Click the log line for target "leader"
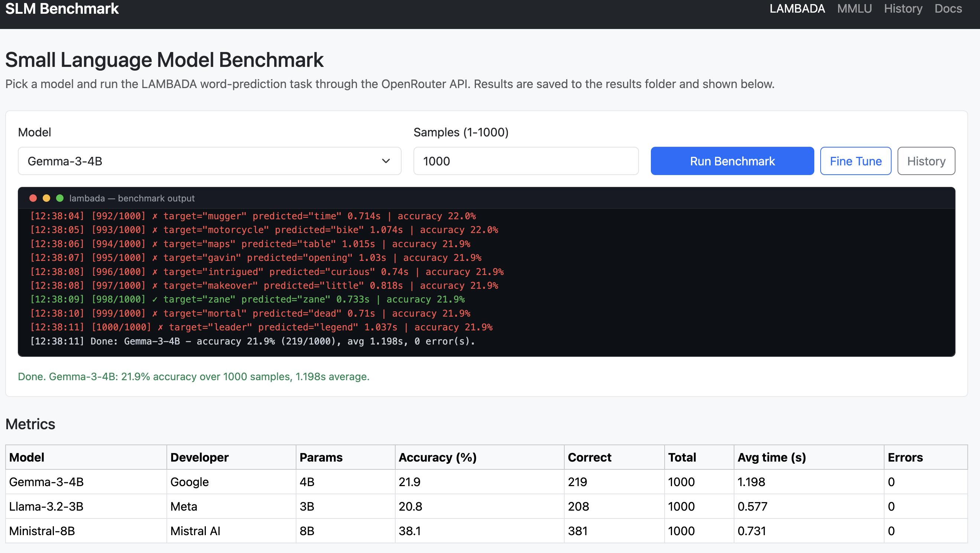Viewport: 980px width, 553px height. (262, 327)
